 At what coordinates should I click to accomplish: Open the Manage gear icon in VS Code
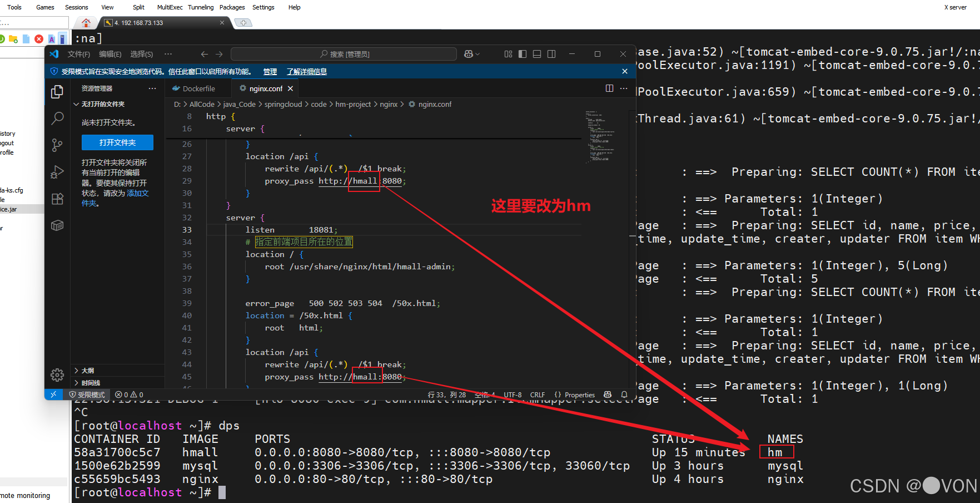click(x=57, y=375)
